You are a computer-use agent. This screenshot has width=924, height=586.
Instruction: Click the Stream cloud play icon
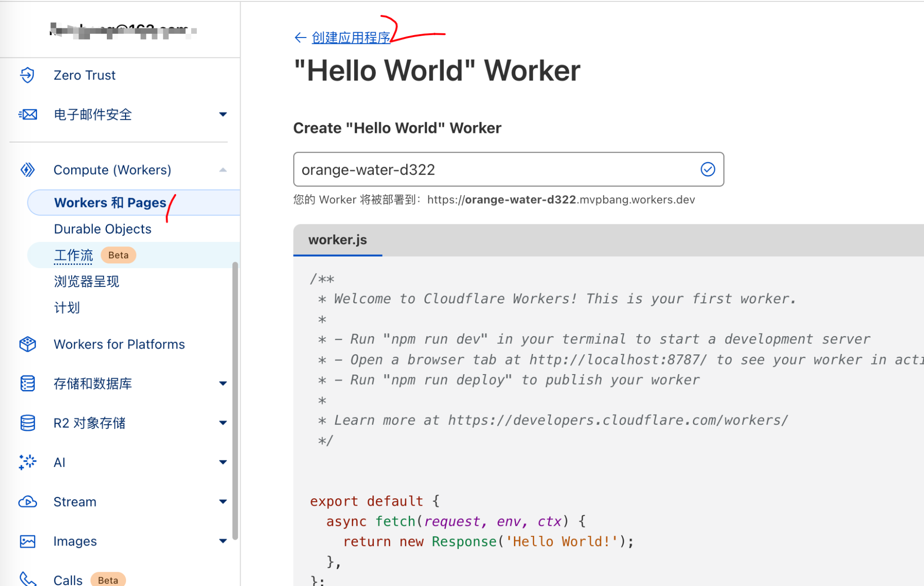click(27, 502)
